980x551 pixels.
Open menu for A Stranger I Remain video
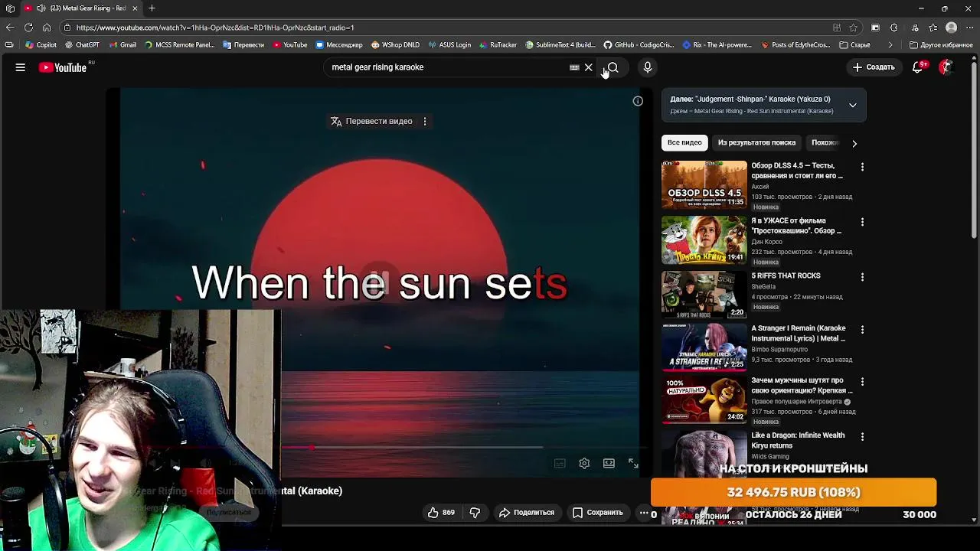862,330
